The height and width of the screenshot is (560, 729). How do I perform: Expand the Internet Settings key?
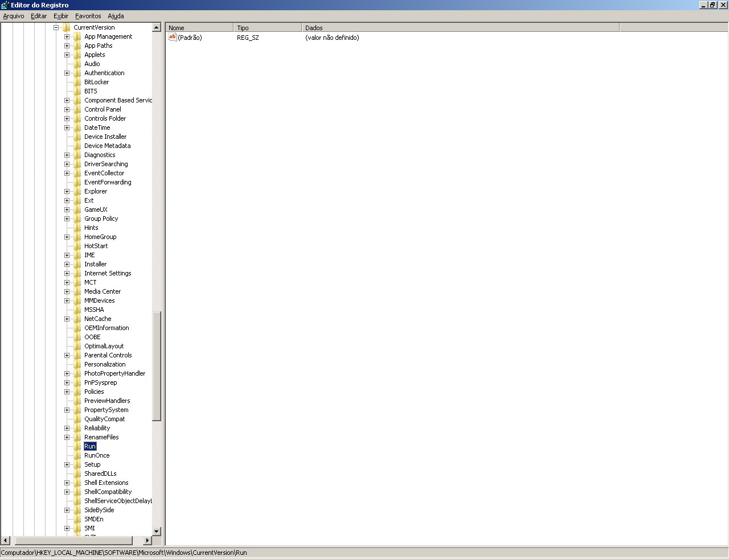coord(67,273)
